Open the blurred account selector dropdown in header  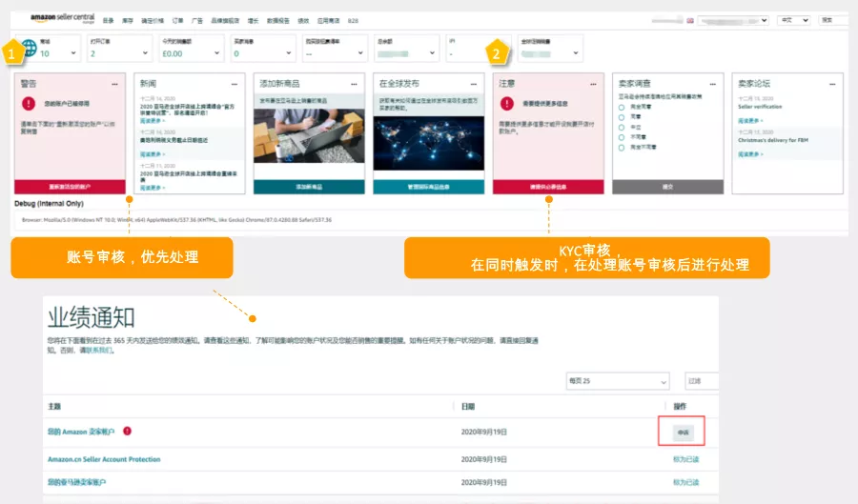click(x=733, y=21)
